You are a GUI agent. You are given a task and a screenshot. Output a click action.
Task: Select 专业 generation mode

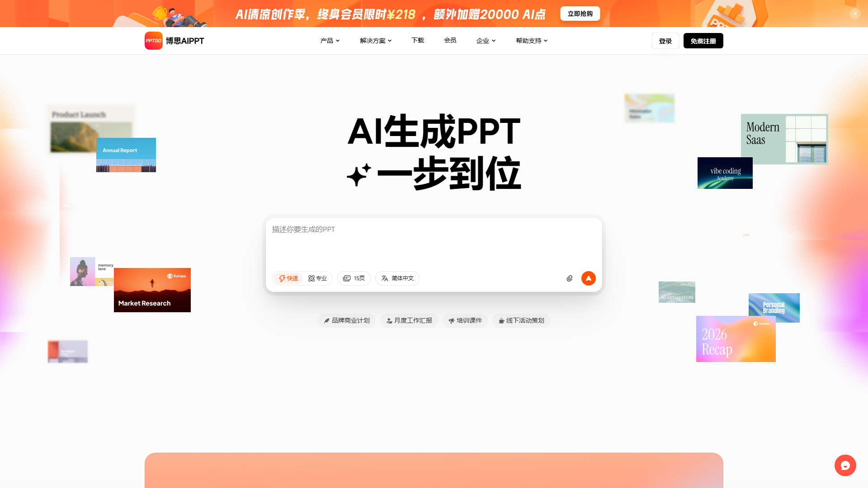(317, 278)
